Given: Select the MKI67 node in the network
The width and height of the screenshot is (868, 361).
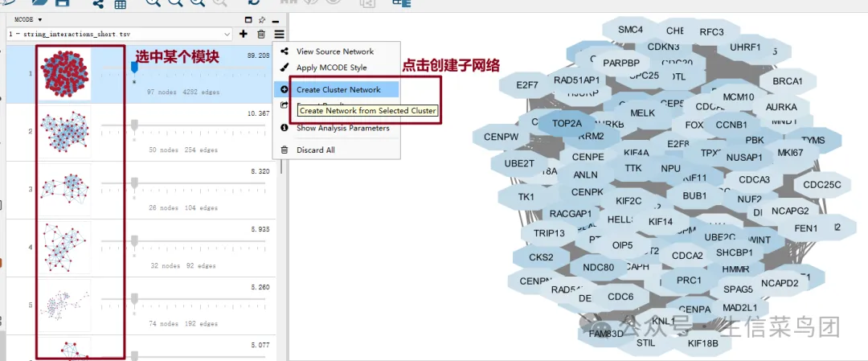Looking at the screenshot, I should 789,153.
